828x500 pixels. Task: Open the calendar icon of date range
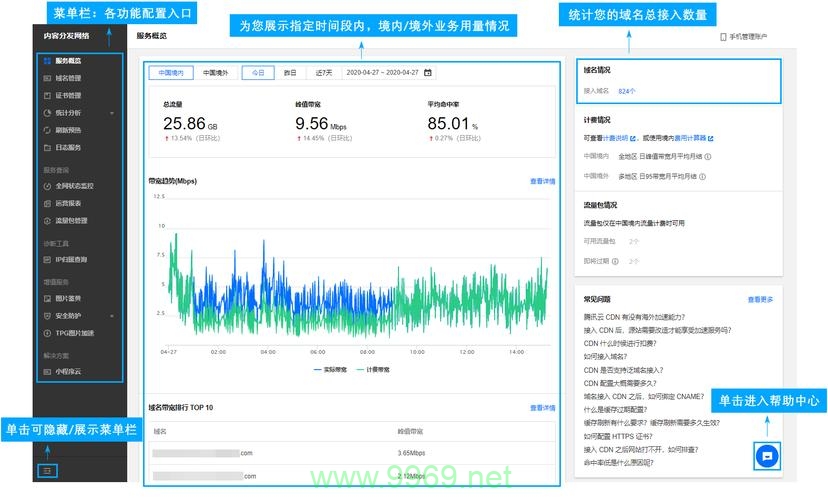tap(428, 72)
